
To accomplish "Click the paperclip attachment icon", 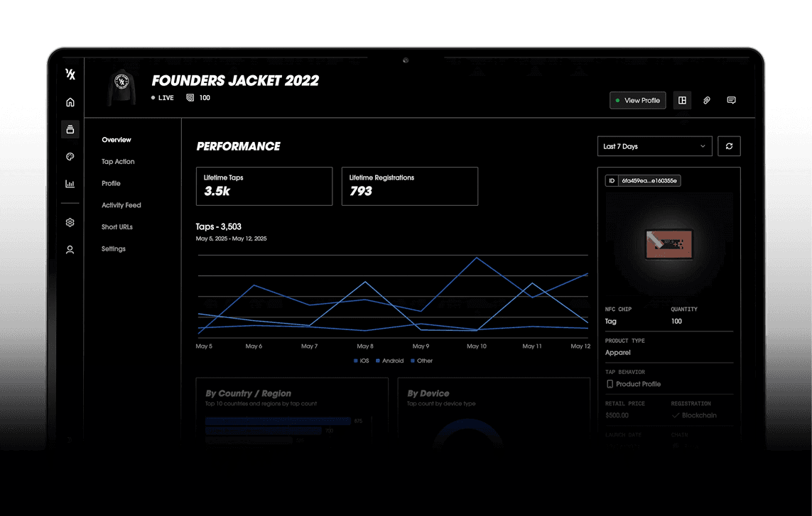I will point(706,100).
